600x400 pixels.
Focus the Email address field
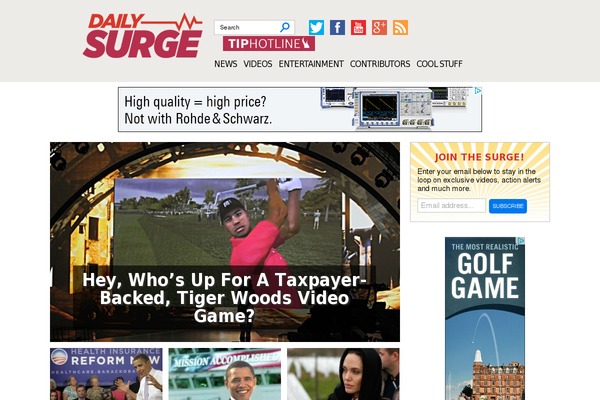pos(452,206)
